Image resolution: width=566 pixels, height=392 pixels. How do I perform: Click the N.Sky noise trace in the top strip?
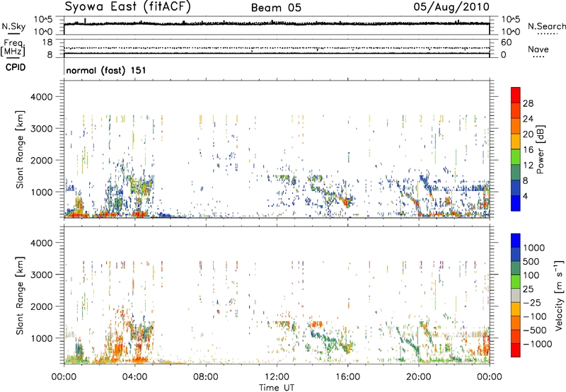277,23
